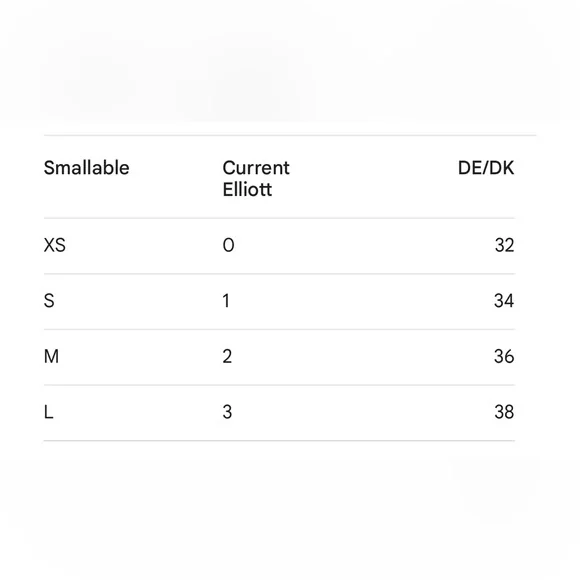Click the word Elliott in header
The image size is (580, 580).
pos(247,190)
